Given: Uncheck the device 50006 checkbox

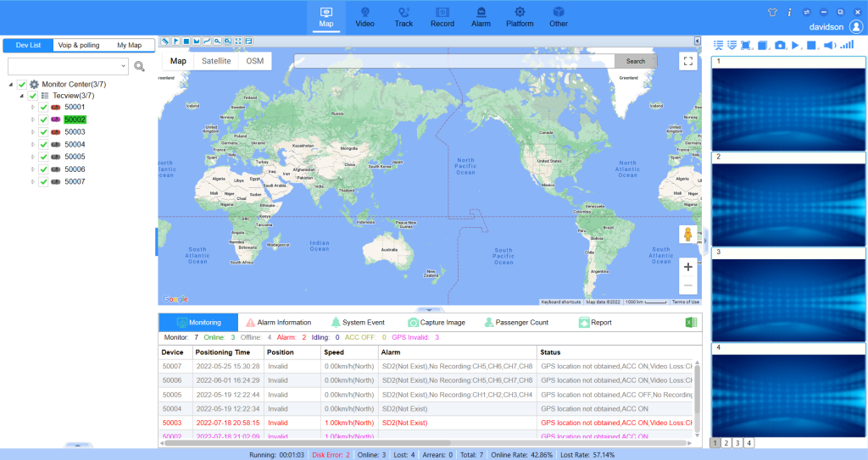Looking at the screenshot, I should point(43,169).
